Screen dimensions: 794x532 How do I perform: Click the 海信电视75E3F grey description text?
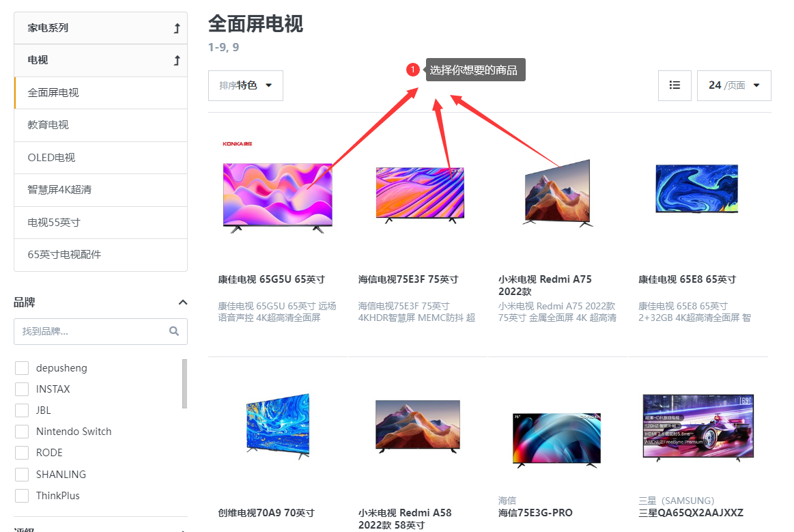[x=416, y=312]
